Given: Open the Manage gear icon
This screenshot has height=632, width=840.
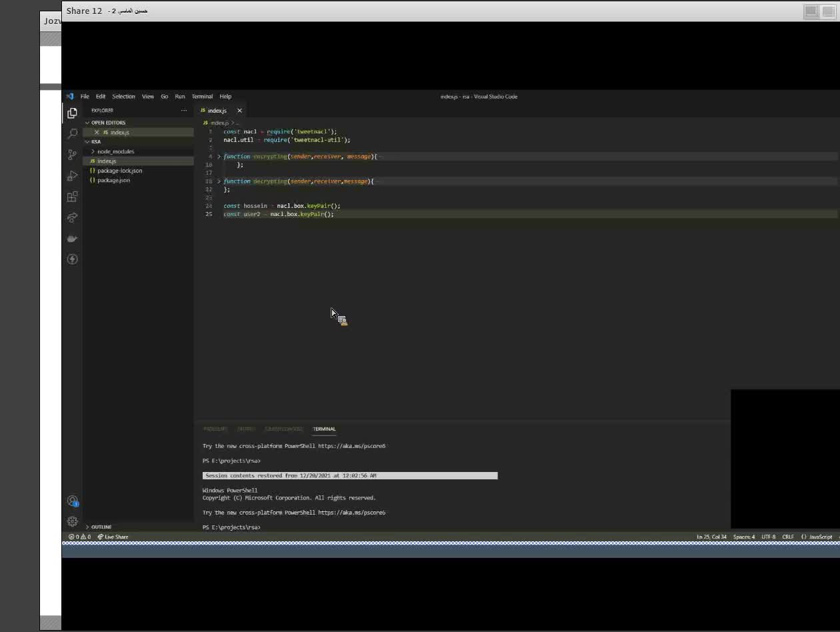Looking at the screenshot, I should pos(73,522).
